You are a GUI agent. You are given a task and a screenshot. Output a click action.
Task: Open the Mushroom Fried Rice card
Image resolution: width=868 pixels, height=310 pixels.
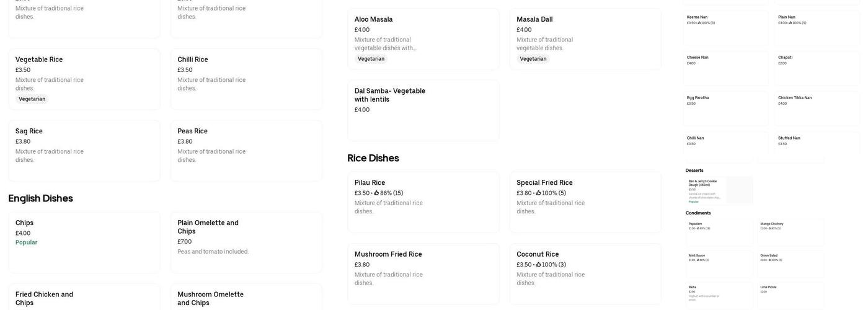(423, 273)
